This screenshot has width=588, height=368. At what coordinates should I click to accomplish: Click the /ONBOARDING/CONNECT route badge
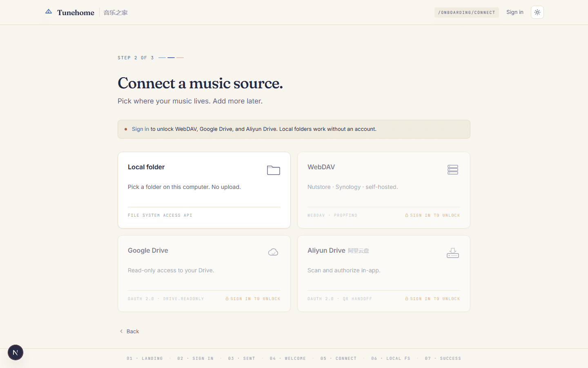467,12
